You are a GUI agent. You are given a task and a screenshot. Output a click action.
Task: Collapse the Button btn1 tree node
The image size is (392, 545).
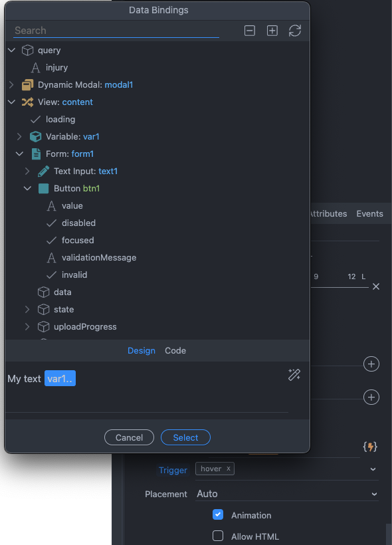coord(27,188)
